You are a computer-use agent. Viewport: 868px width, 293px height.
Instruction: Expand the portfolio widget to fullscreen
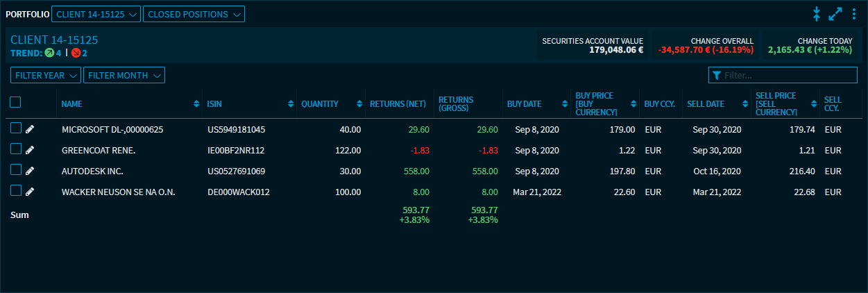[x=835, y=14]
